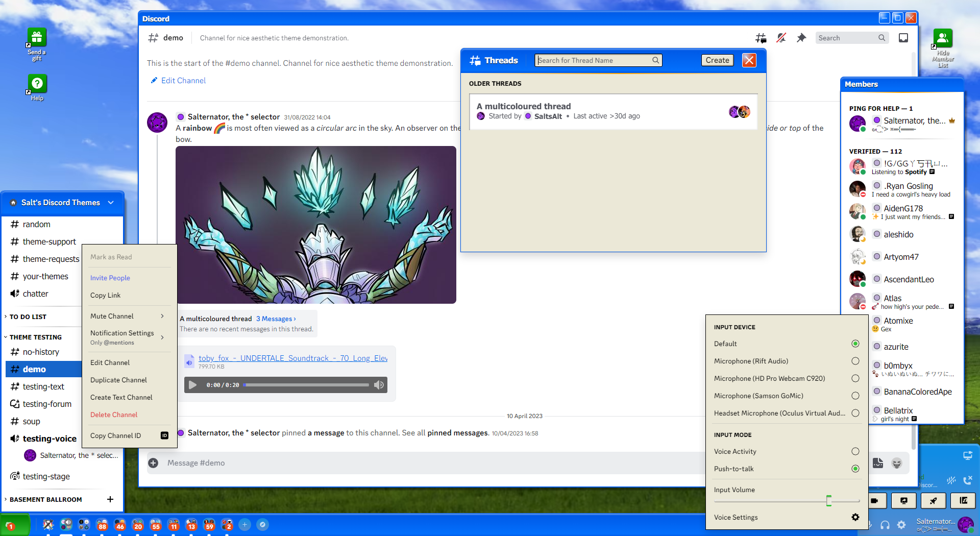Click Mark as Read in context menu

[x=128, y=257]
